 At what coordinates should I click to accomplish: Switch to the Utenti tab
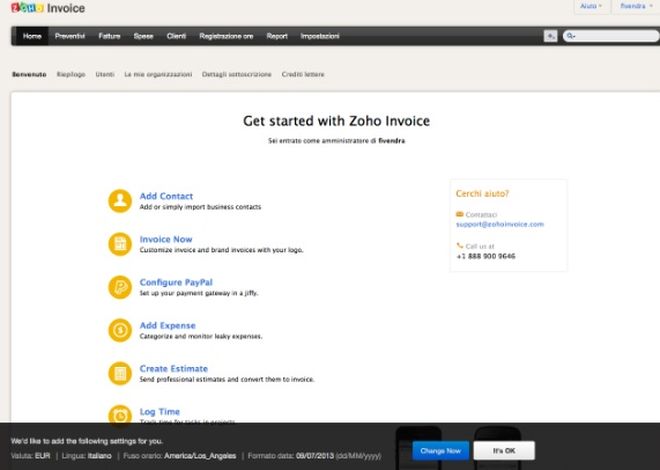pyautogui.click(x=105, y=74)
